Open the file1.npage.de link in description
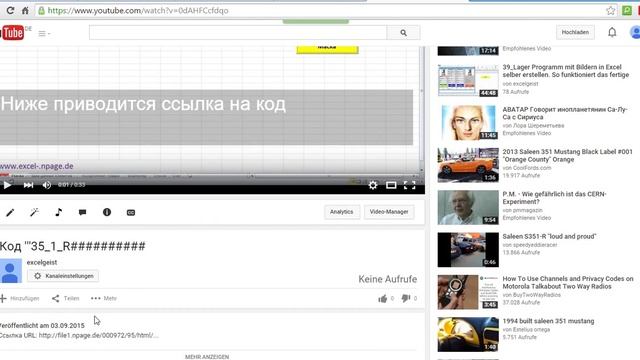This screenshot has width=640, height=360. coord(98,335)
